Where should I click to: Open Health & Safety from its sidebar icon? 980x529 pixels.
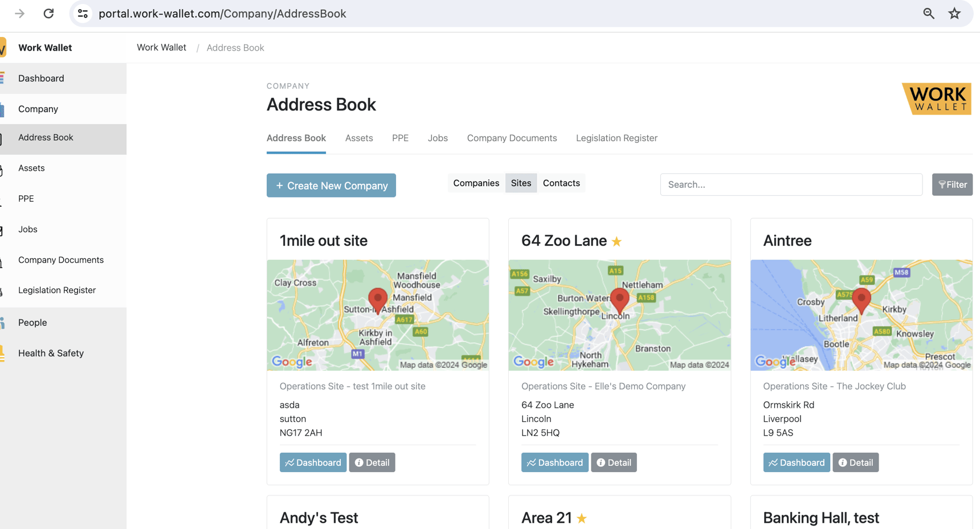(x=5, y=353)
